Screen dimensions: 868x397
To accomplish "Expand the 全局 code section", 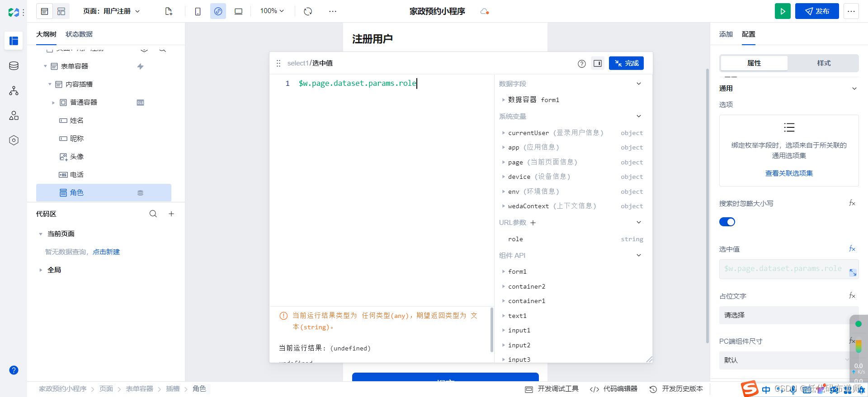I will [41, 270].
